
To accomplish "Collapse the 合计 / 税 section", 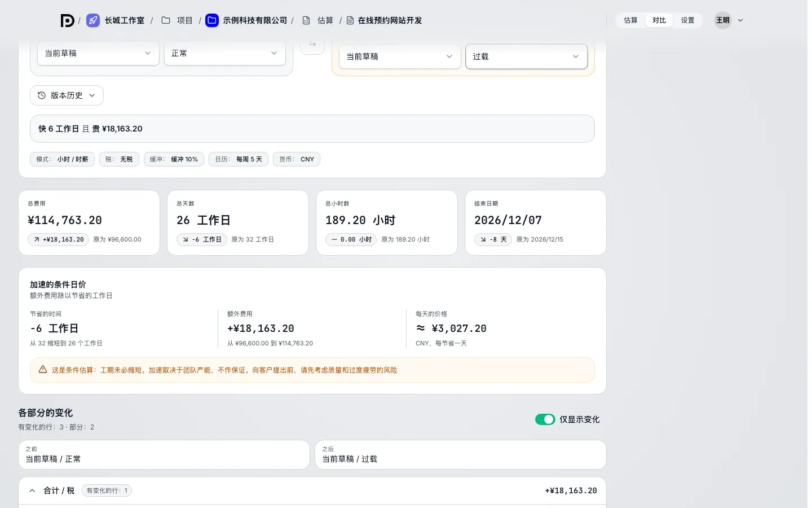I will click(32, 491).
